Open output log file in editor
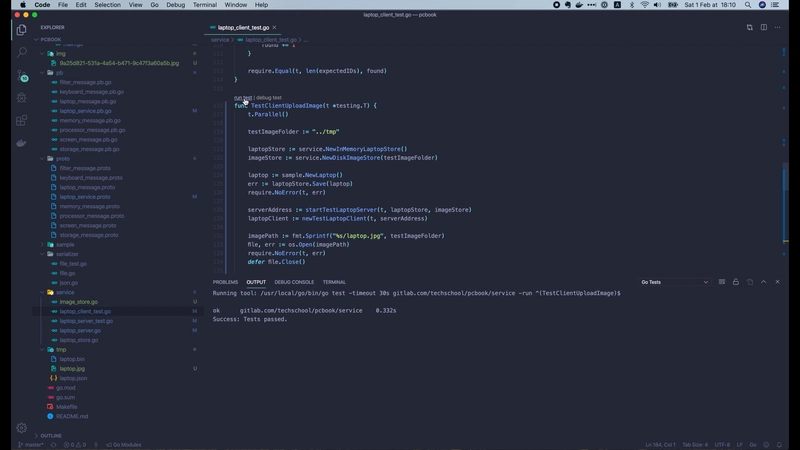Screen dimensions: 800x450 click(x=749, y=282)
